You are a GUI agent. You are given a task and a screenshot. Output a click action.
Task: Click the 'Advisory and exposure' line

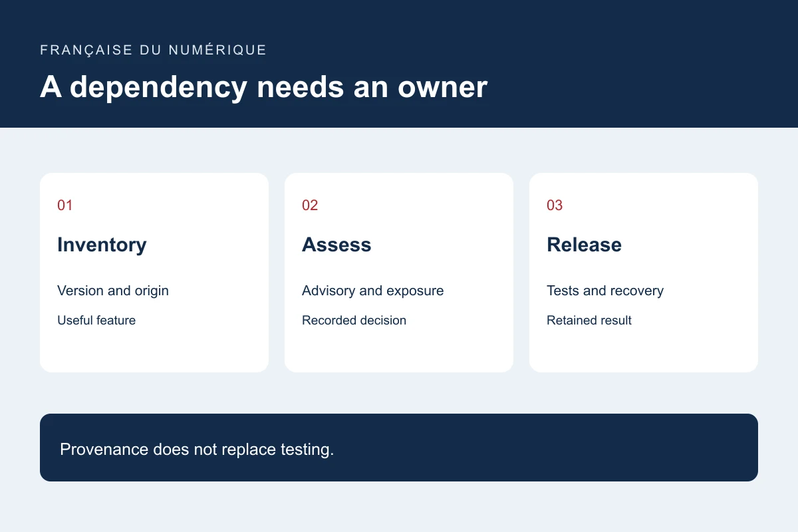click(x=372, y=291)
